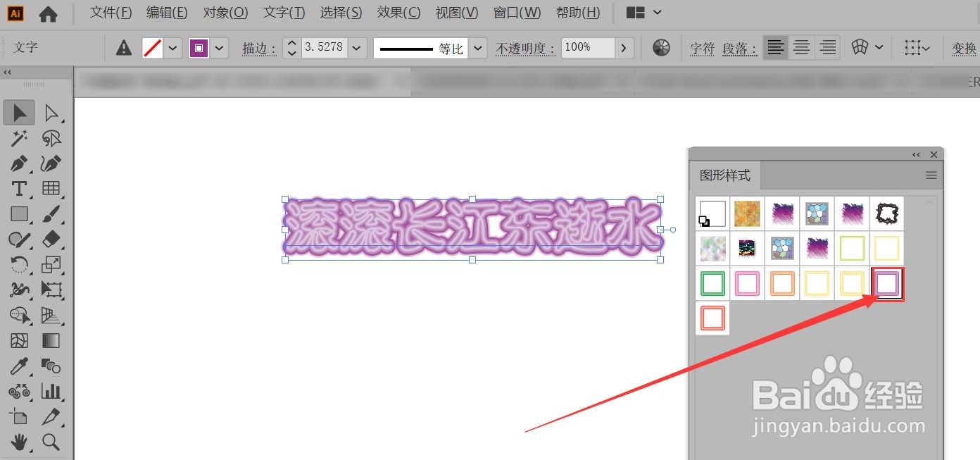Open the 效果 menu
The width and height of the screenshot is (980, 460).
tap(398, 13)
